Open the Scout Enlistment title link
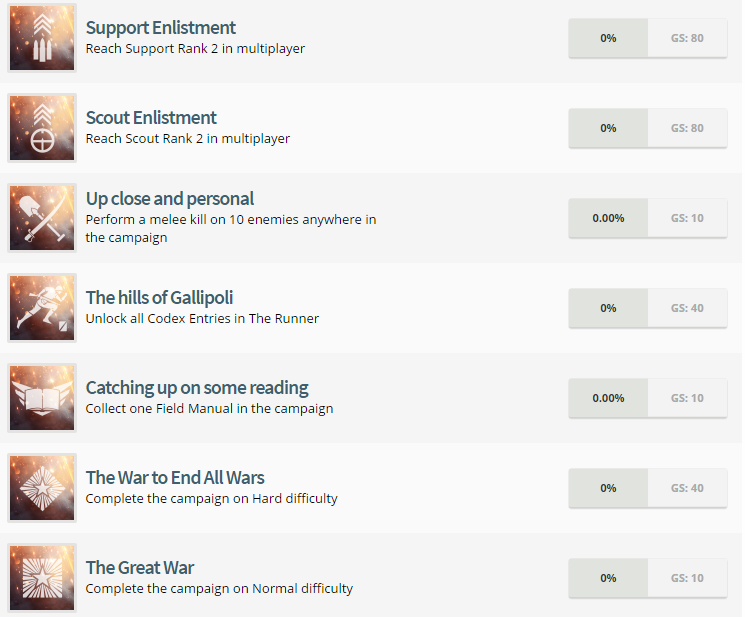The width and height of the screenshot is (745, 617). (151, 118)
